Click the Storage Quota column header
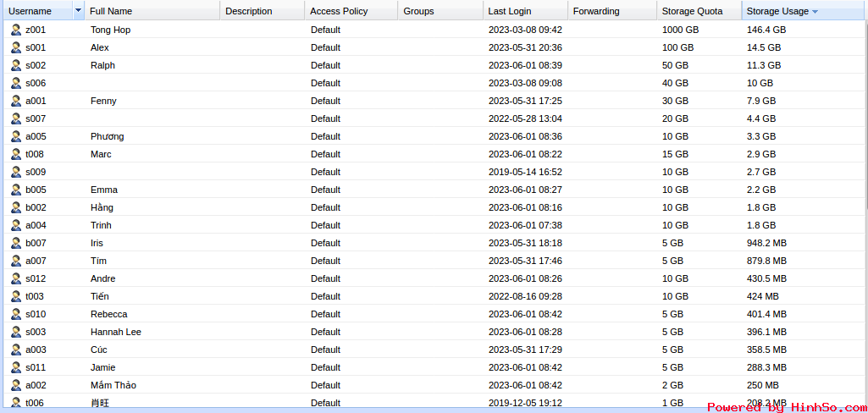The width and height of the screenshot is (868, 413). point(692,11)
